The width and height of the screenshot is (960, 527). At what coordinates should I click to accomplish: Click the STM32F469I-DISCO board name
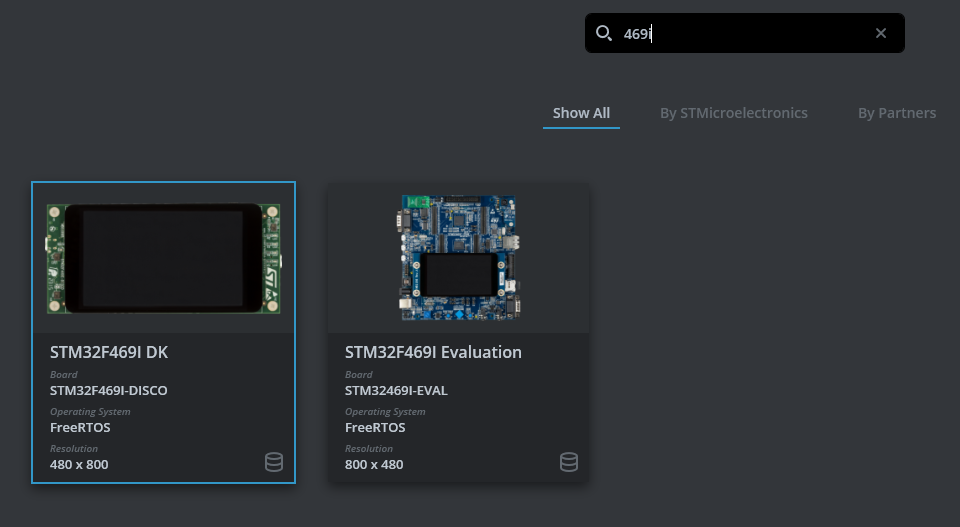point(109,391)
